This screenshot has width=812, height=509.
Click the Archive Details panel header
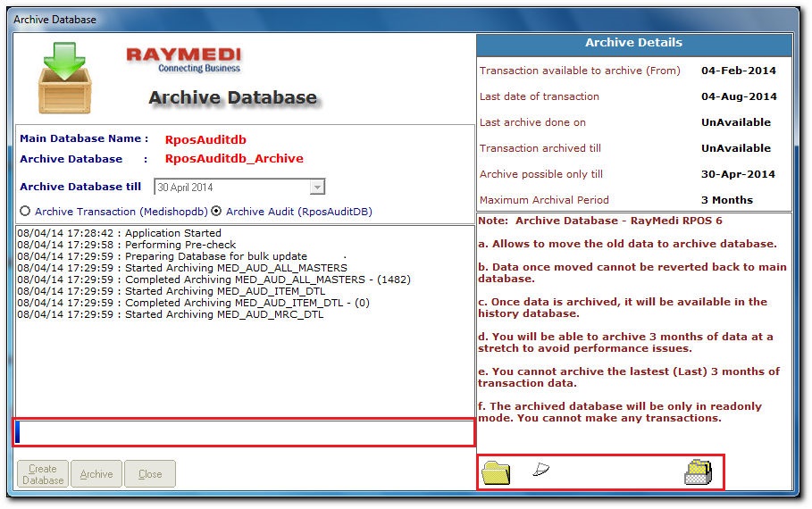pyautogui.click(x=634, y=45)
